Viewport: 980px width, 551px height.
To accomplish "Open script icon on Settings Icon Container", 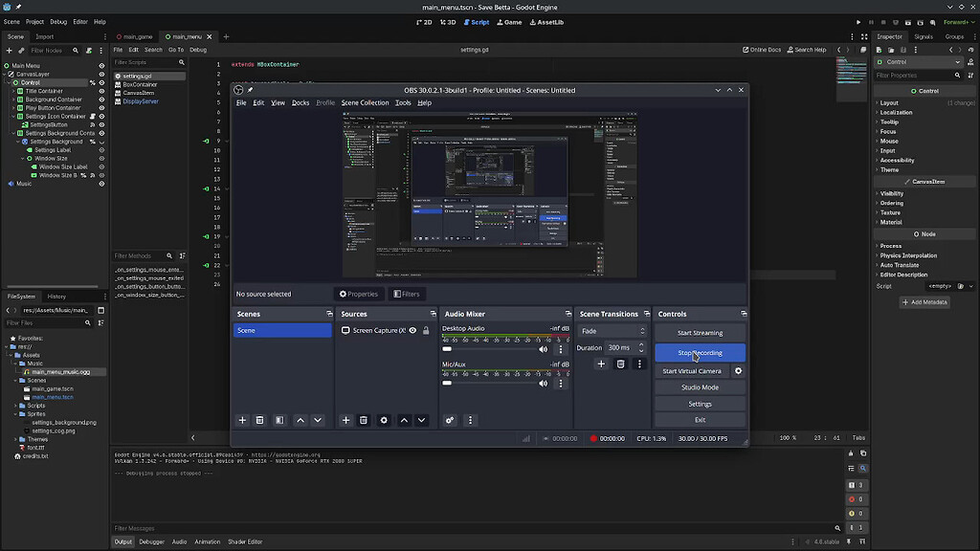I will (93, 116).
